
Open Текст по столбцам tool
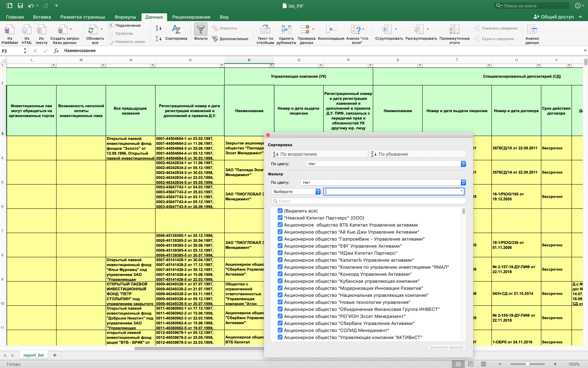pyautogui.click(x=265, y=34)
